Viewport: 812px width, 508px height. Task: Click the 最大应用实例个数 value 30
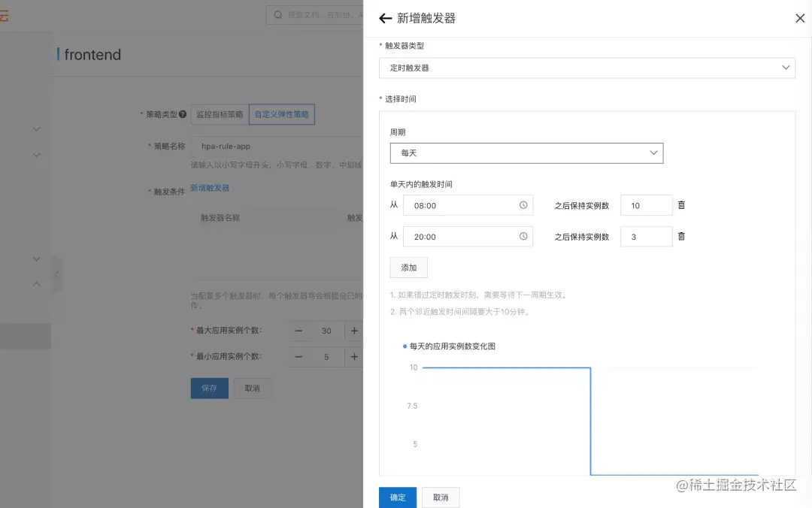[326, 331]
